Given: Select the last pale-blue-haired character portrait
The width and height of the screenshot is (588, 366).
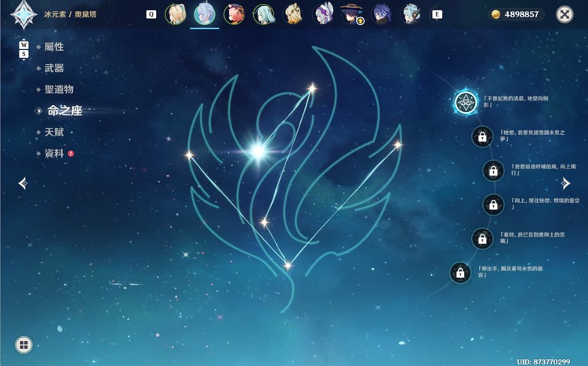Looking at the screenshot, I should 411,14.
